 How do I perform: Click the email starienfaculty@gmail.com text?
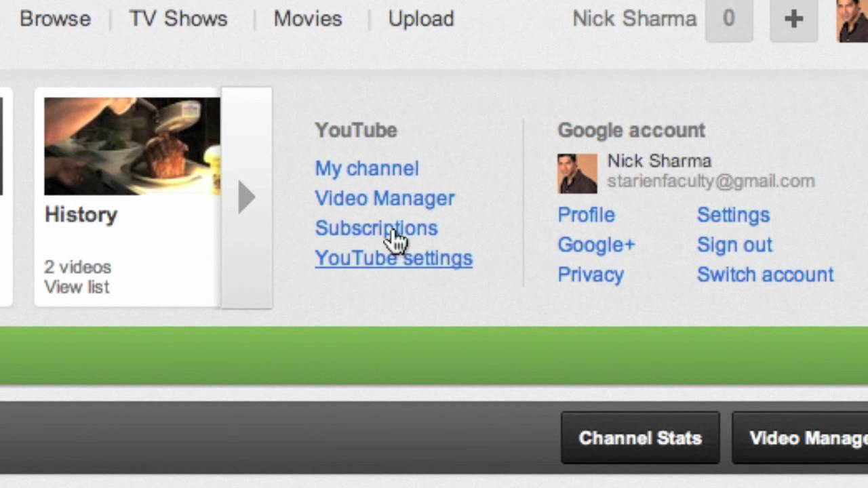click(711, 182)
